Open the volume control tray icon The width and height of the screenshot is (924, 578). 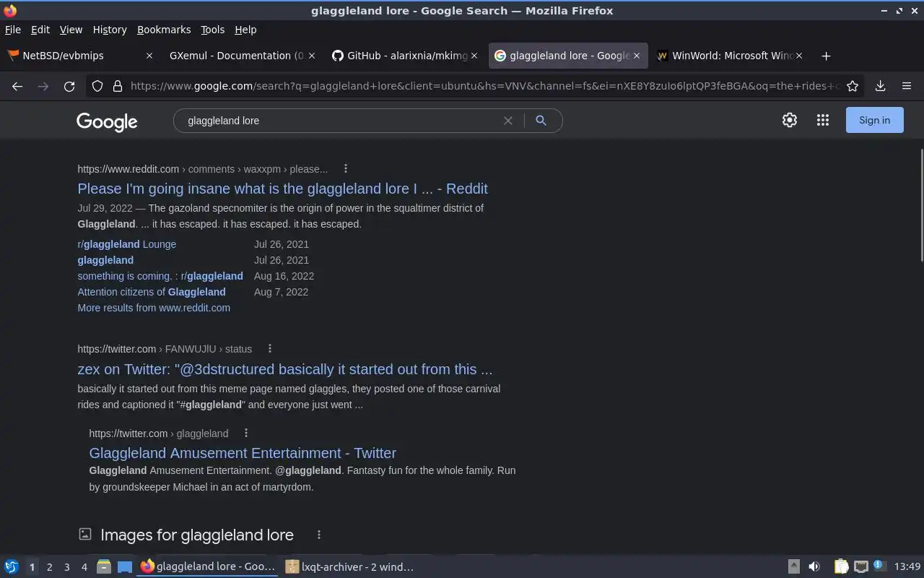[814, 566]
